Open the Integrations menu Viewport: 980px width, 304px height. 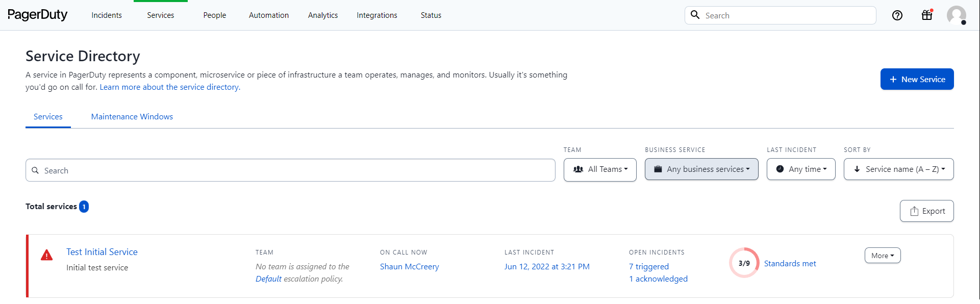pyautogui.click(x=377, y=15)
